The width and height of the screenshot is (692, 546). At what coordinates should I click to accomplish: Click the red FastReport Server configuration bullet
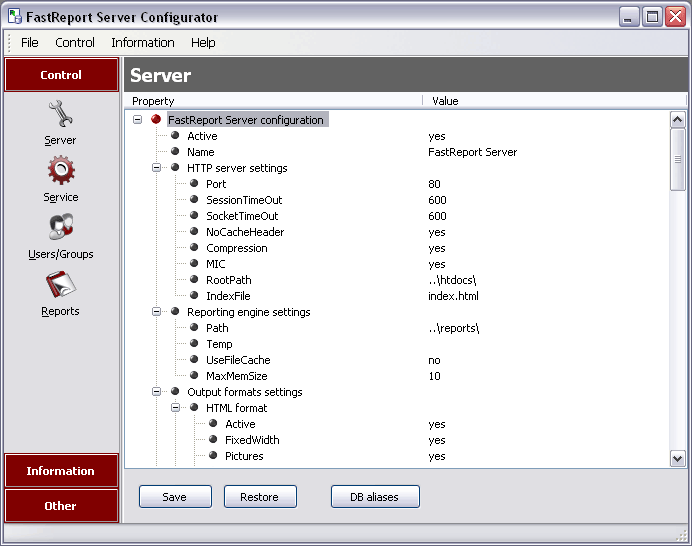[156, 120]
